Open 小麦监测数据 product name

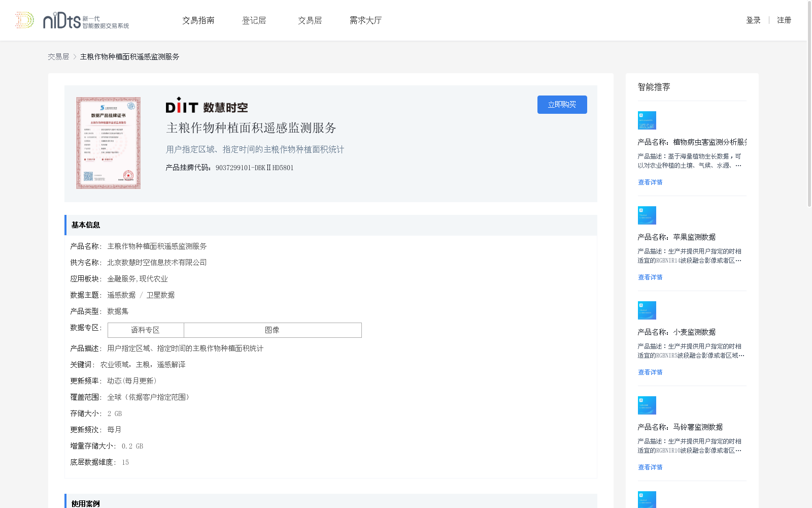[677, 332]
